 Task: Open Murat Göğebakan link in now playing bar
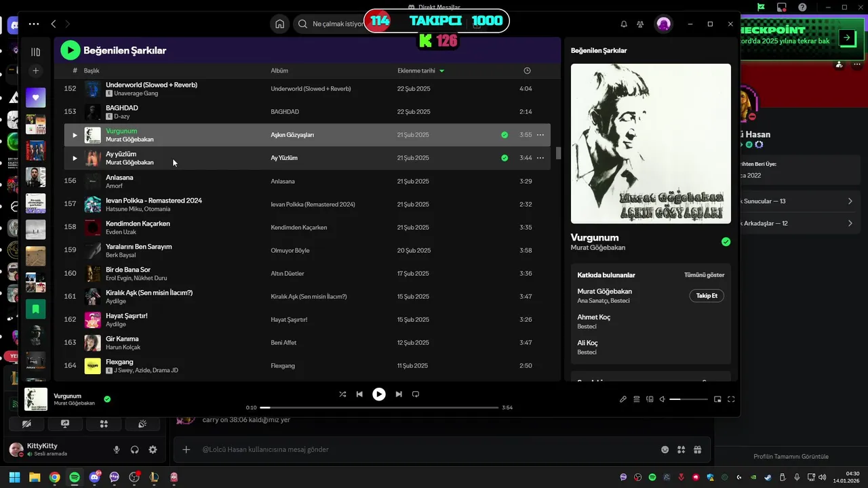click(75, 403)
